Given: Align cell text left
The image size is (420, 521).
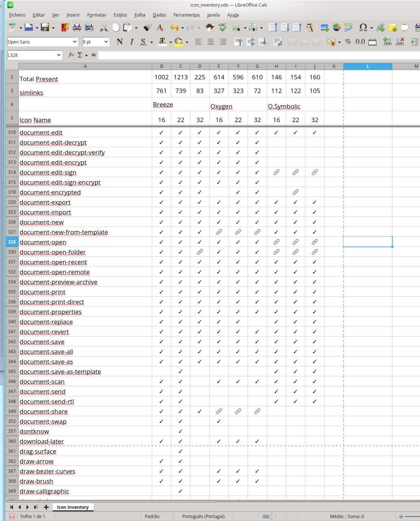Looking at the screenshot, I should pos(198,42).
